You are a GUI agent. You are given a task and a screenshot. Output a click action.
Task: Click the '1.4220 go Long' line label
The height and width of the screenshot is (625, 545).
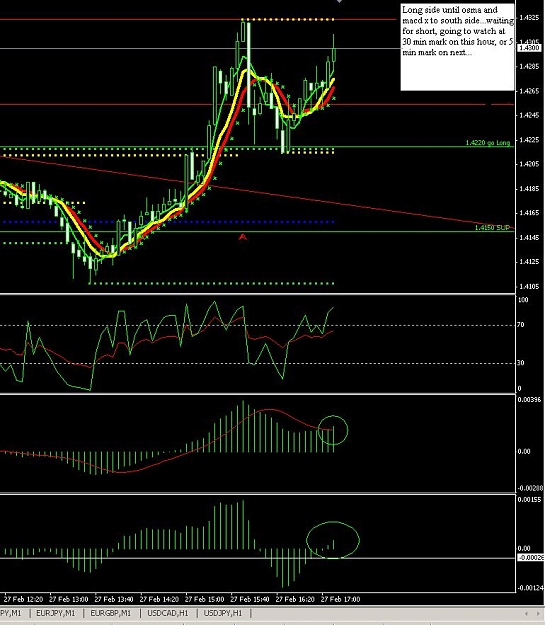[x=488, y=143]
